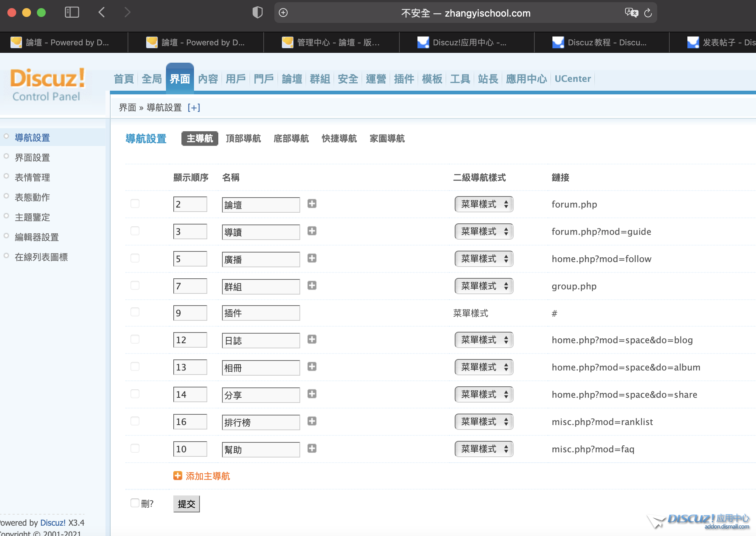
Task: Open 全局 top menu
Action: tap(152, 79)
